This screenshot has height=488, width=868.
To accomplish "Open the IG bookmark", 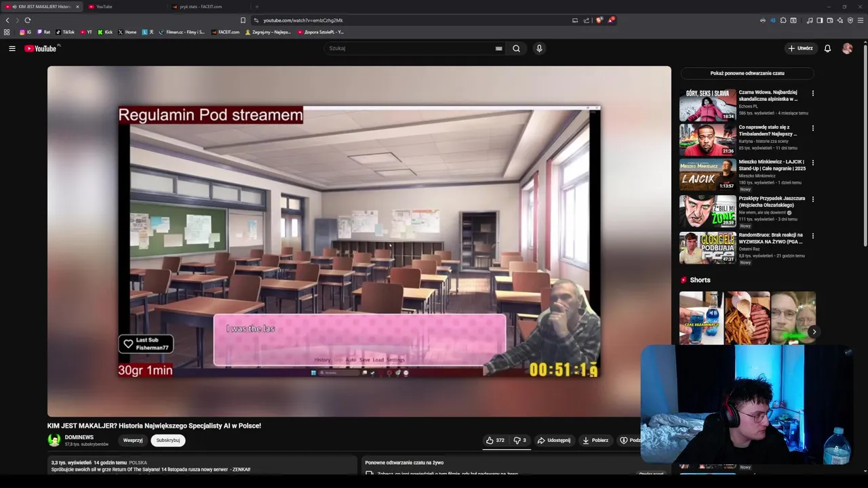I will point(25,32).
